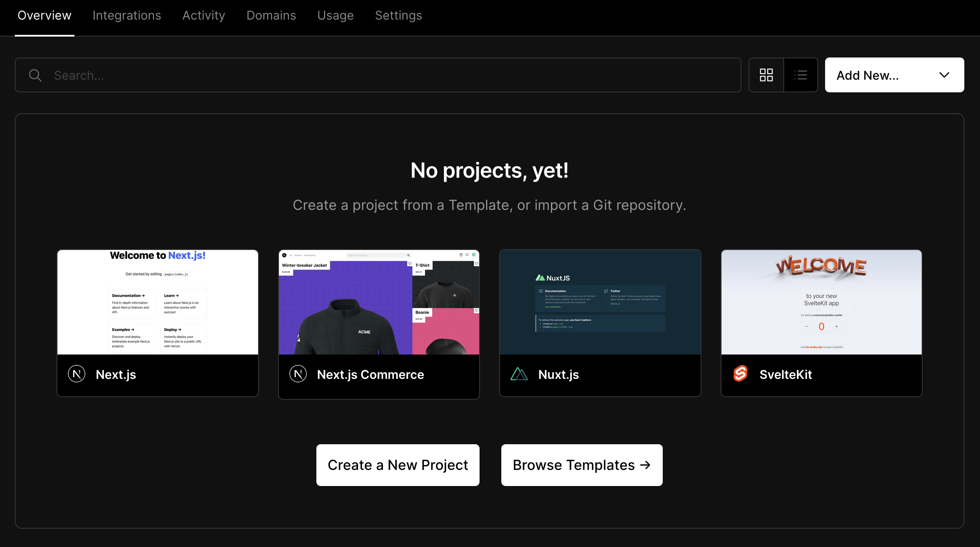Switch to grid view layout
The image size is (980, 547).
(x=766, y=75)
